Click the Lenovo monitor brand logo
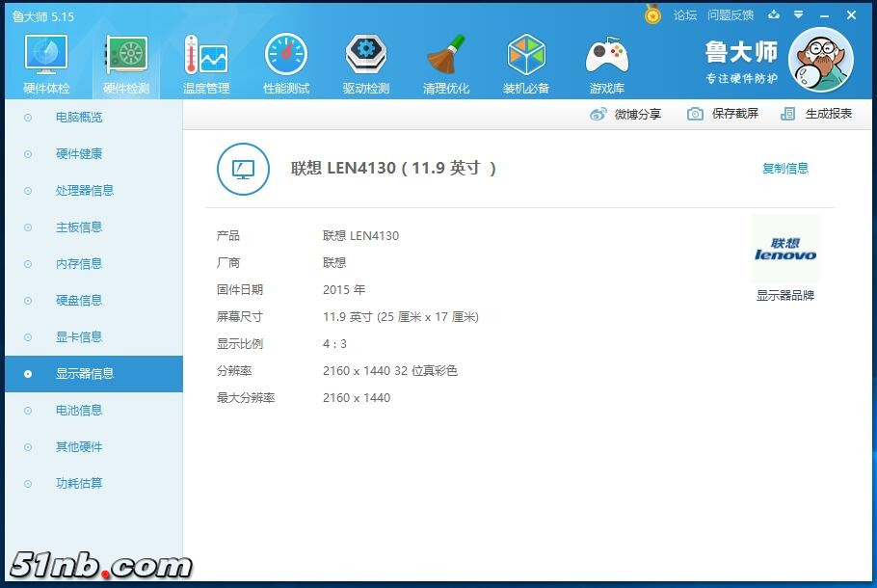The image size is (877, 588). pyautogui.click(x=786, y=249)
